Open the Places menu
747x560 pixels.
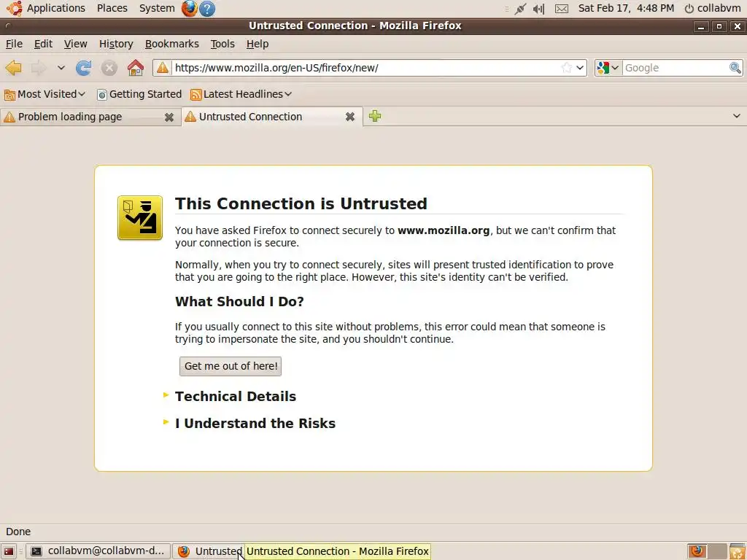click(x=112, y=8)
